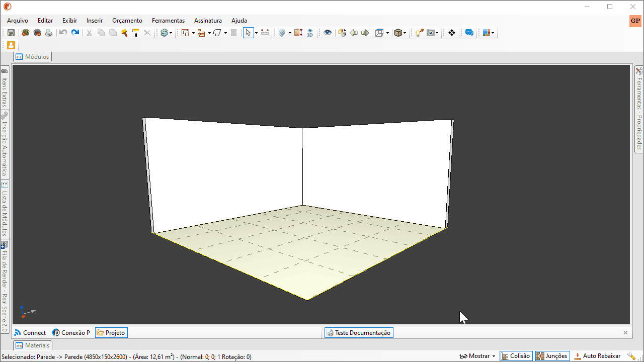Image resolution: width=644 pixels, height=362 pixels.
Task: Click the blue eye visibility icon
Action: click(x=328, y=33)
